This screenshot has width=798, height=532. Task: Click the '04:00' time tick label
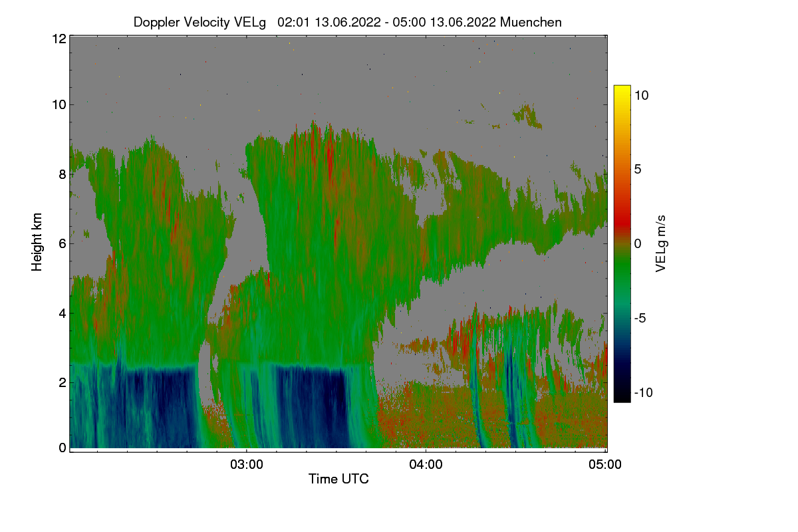pos(426,465)
